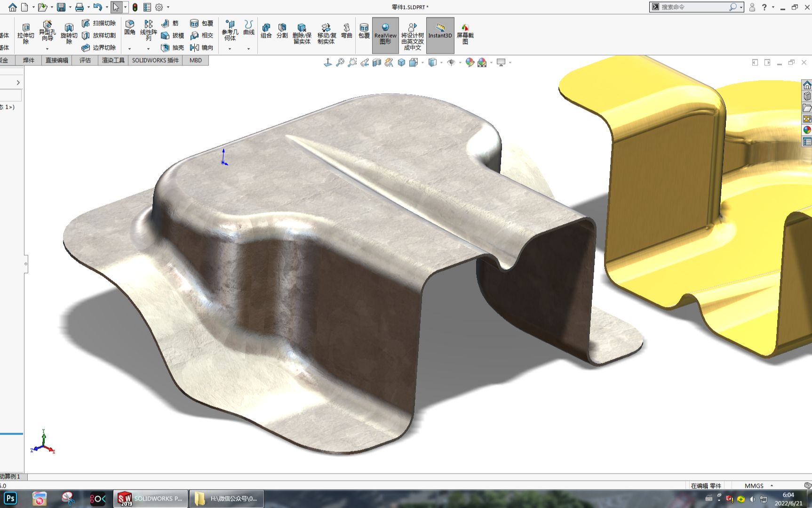Select Flex (弯曲) tool
Image resolution: width=812 pixels, height=508 pixels.
point(347,31)
